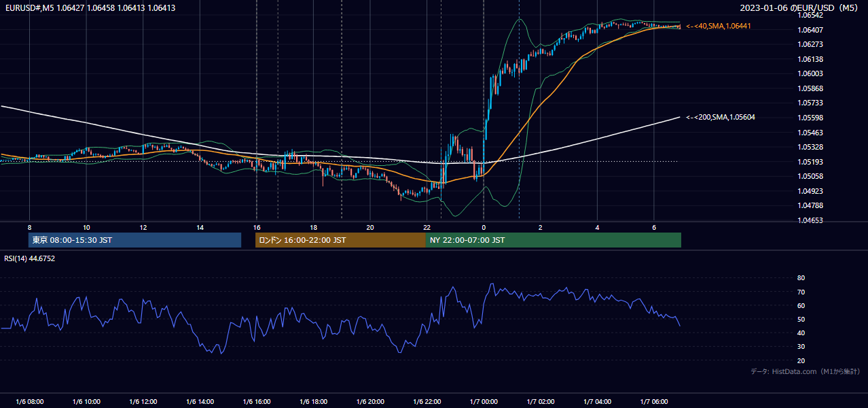
Task: Click the 1/6 16:00 time label
Action: 256,402
